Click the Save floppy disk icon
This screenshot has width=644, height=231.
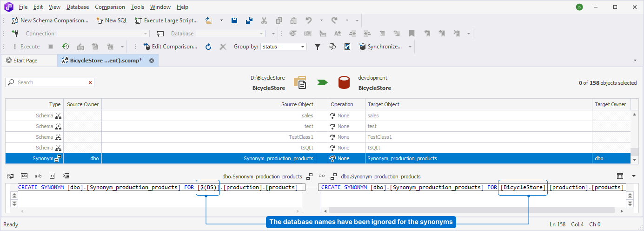pos(235,20)
